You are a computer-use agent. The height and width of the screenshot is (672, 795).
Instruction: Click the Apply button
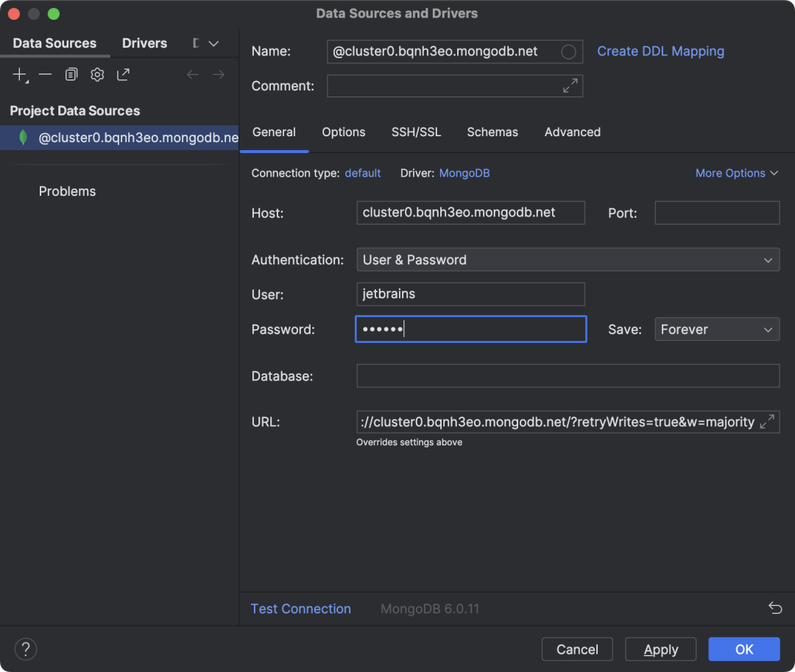(x=660, y=649)
